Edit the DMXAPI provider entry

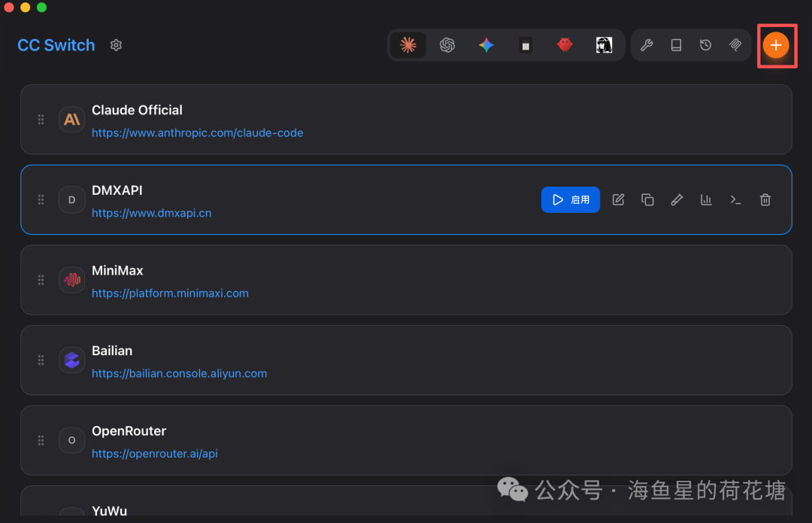(x=618, y=199)
